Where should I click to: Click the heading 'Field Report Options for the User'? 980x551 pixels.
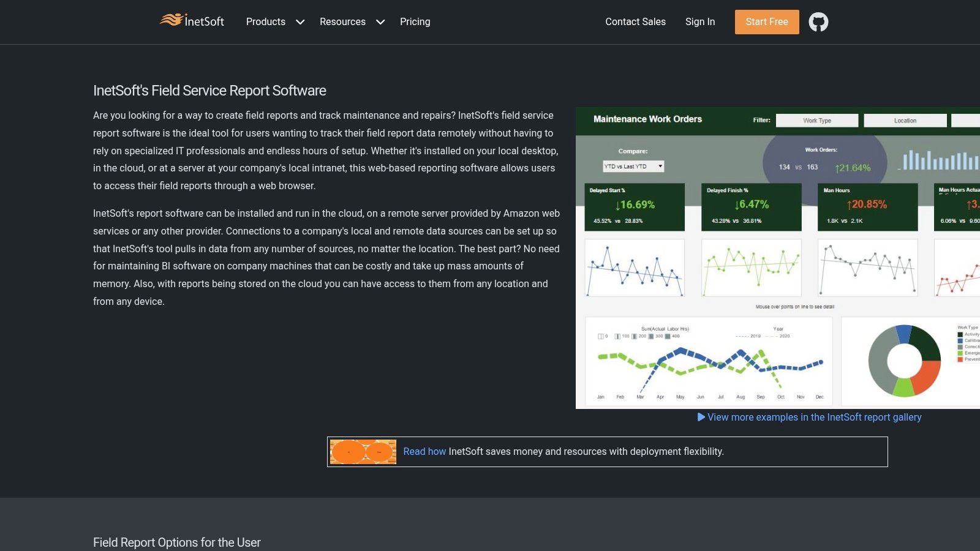point(177,542)
